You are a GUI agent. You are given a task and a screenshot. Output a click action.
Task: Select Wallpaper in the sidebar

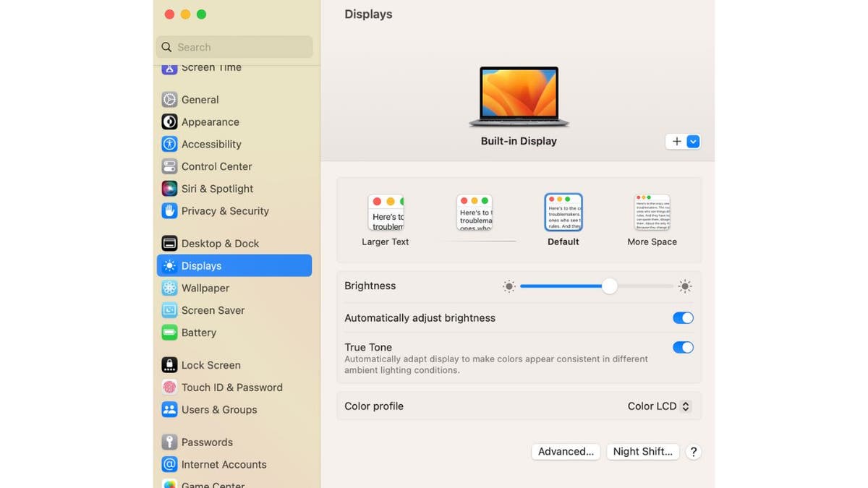234,288
